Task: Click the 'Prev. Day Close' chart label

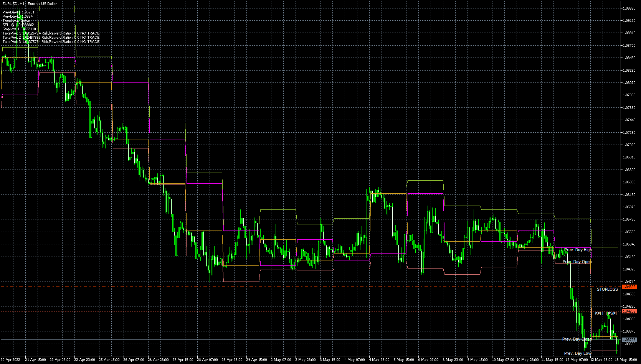Action: pos(577,339)
